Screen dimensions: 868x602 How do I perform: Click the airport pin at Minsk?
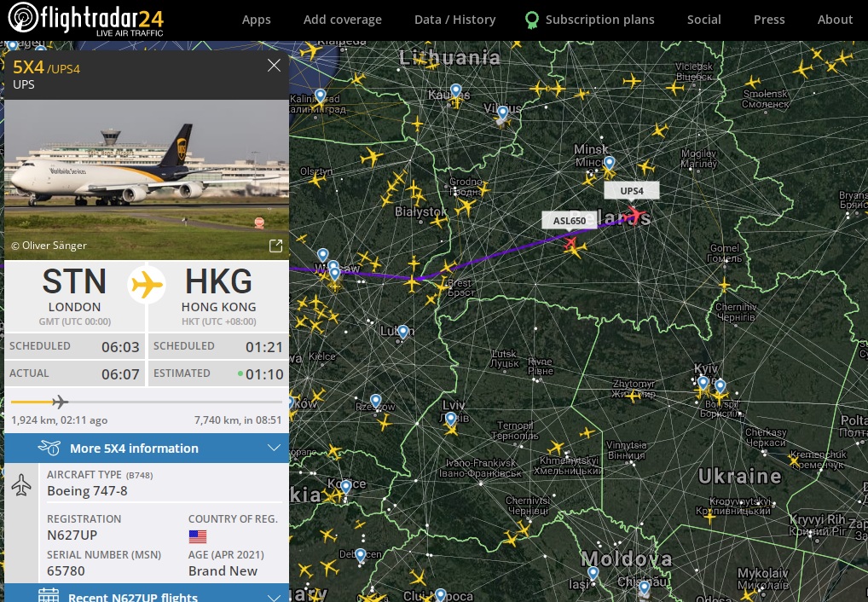point(610,163)
